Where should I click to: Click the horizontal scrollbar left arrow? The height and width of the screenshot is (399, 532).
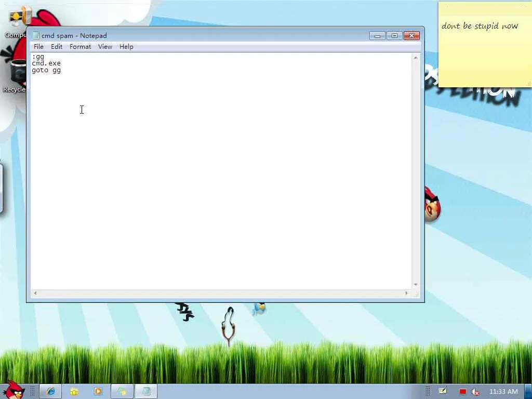[x=35, y=293]
